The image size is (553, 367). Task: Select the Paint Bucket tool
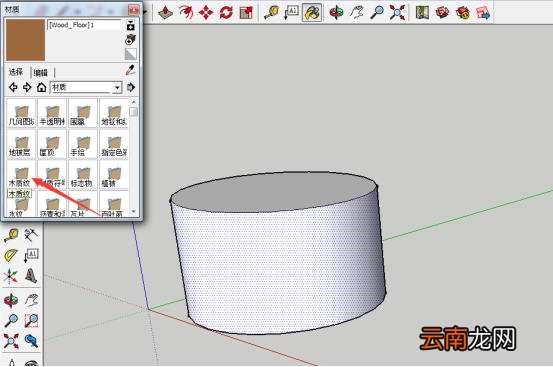pos(312,13)
